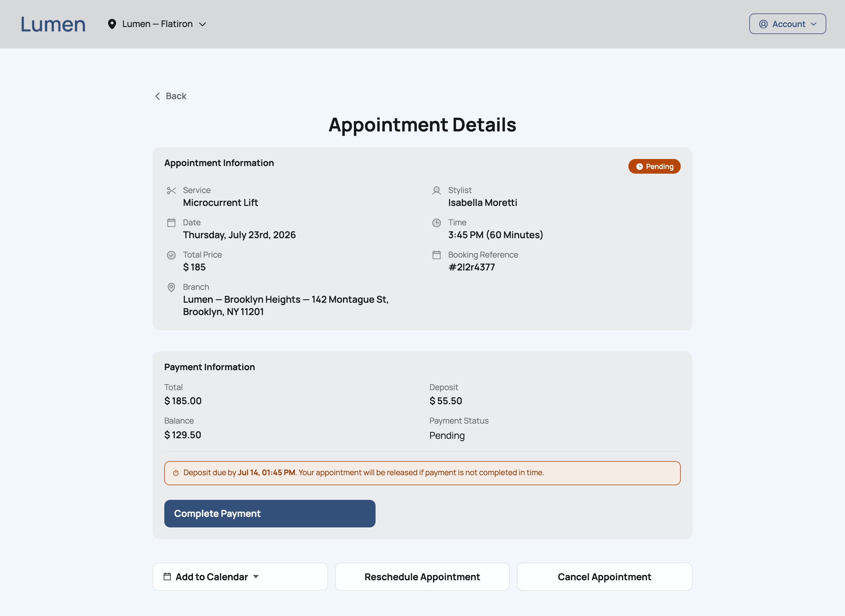Screen dimensions: 845x616
Task: Click the Branch location pin icon
Action: click(171, 287)
